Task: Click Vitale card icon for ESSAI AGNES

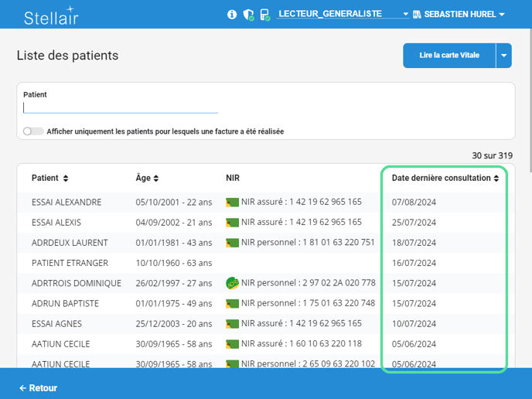Action: pyautogui.click(x=232, y=324)
